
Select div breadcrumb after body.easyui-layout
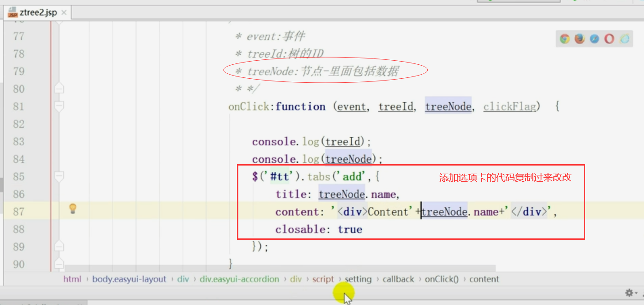tap(183, 279)
